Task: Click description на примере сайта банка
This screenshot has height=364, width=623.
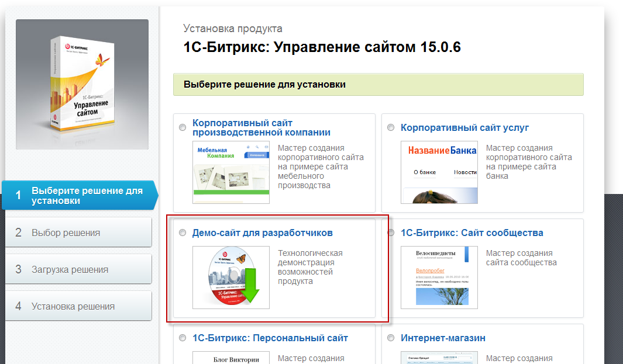Action: (521, 171)
